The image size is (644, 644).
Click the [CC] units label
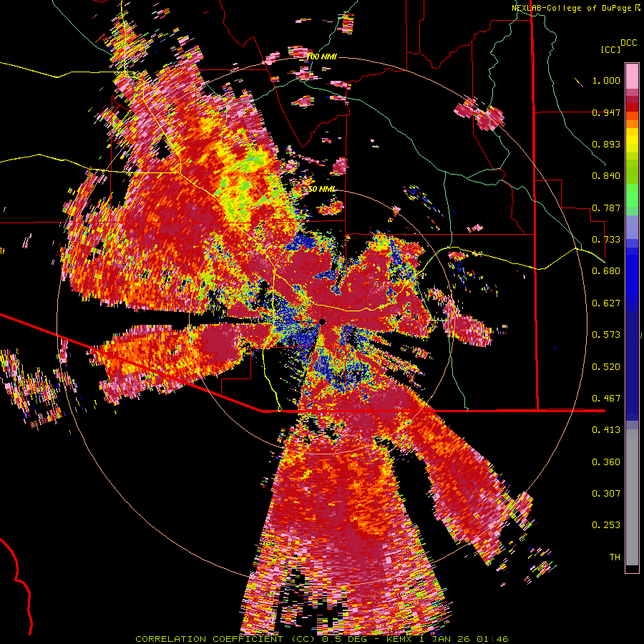(x=610, y=49)
